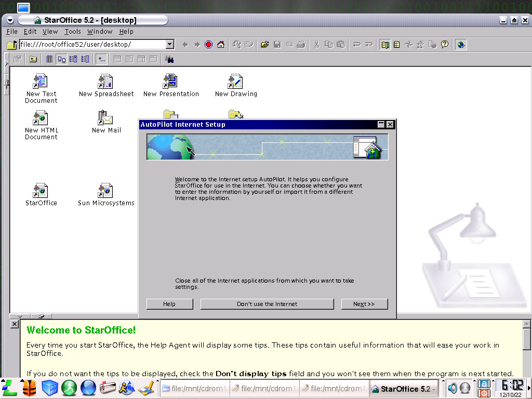Open the window menu dropdown at title bar left
This screenshot has width=532, height=399.
pyautogui.click(x=10, y=20)
